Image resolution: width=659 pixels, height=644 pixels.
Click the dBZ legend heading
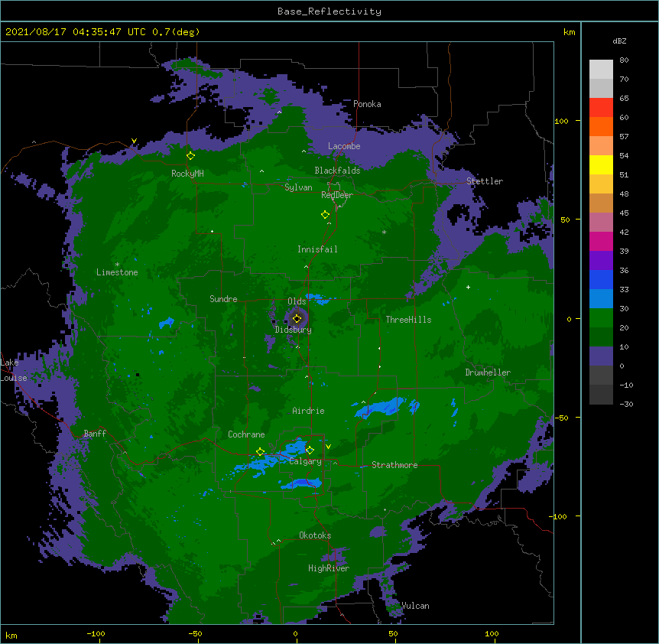(x=619, y=41)
